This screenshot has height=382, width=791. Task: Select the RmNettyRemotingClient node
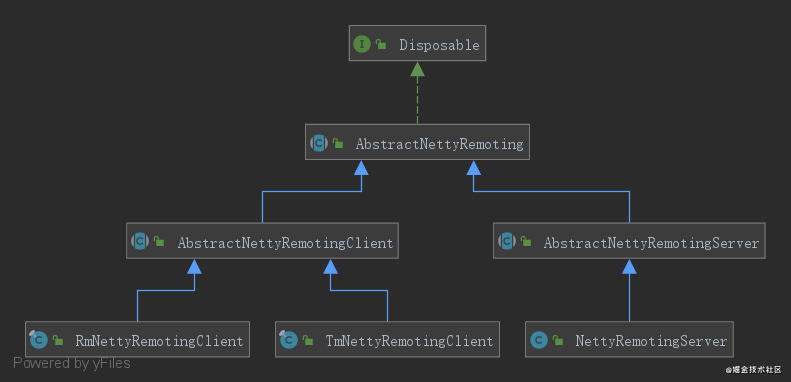(x=137, y=339)
